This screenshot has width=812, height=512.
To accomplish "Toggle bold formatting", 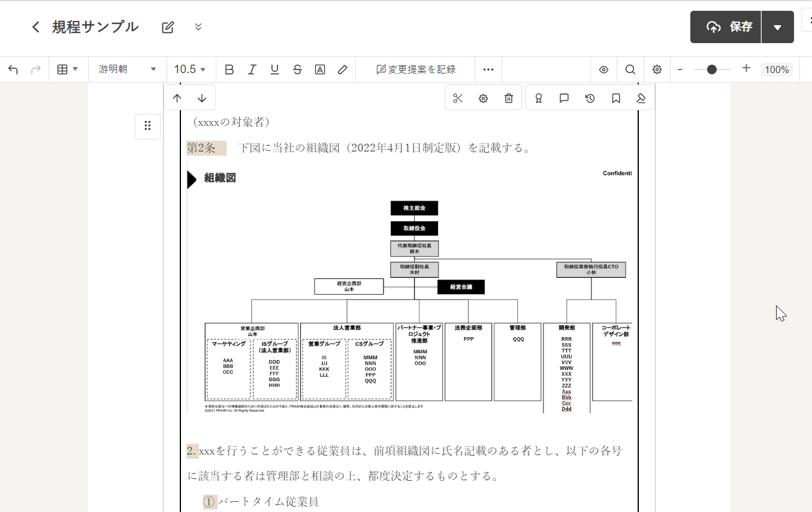I will [x=229, y=69].
